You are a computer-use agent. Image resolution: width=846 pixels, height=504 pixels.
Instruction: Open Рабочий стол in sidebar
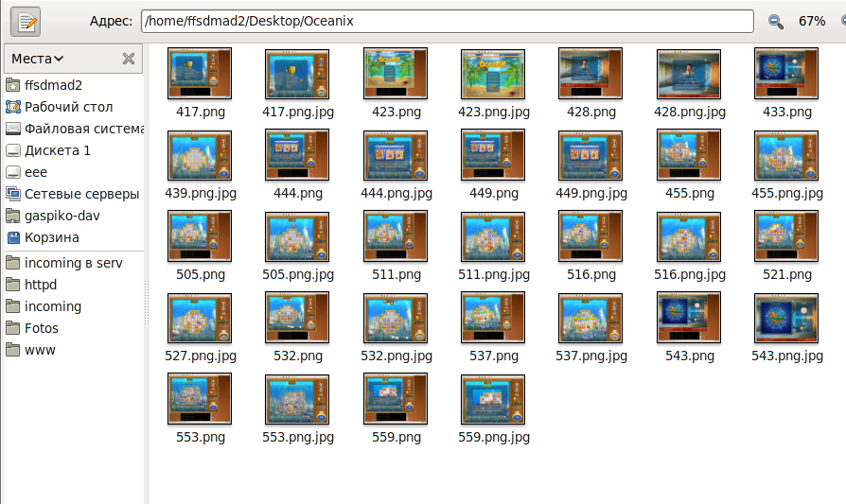pyautogui.click(x=60, y=107)
